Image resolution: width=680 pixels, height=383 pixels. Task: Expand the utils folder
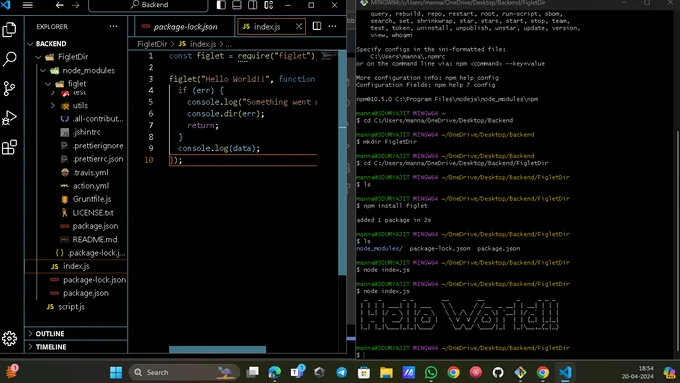pos(76,105)
